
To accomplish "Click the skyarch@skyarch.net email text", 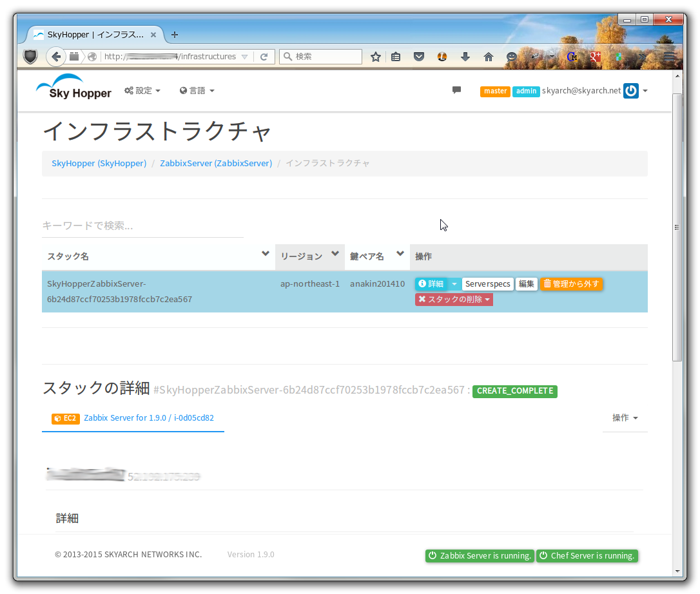I will pyautogui.click(x=581, y=91).
